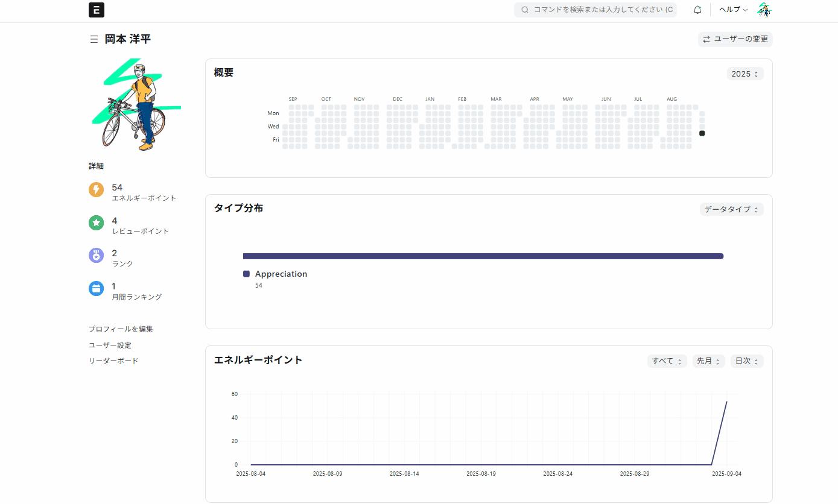Click the Appreciation legend color swatch
Screen dimensions: 838x504
[x=246, y=274]
